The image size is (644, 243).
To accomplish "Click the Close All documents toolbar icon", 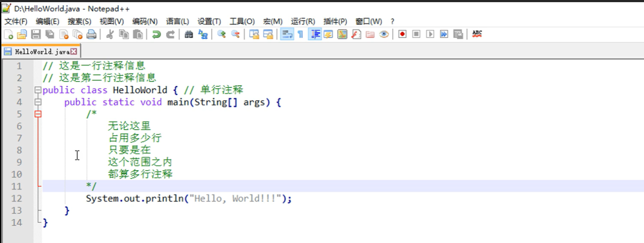I will pos(77,34).
